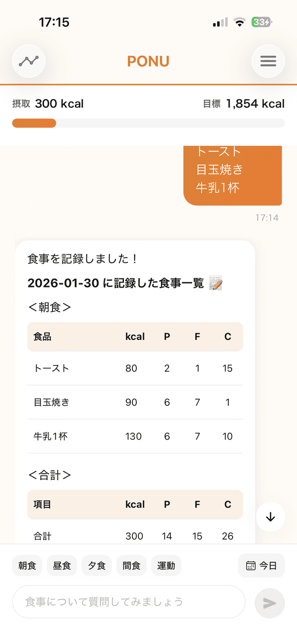Viewport: 297px width, 644px height.
Task: Tap the calendar icon next to 今日
Action: tap(250, 566)
